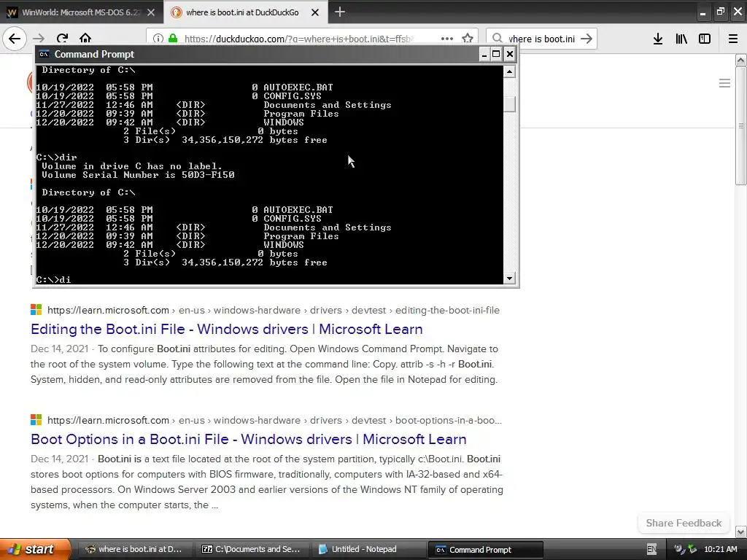747x560 pixels.
Task: Click the Microsoft logo beside Boot Options result
Action: tap(36, 419)
